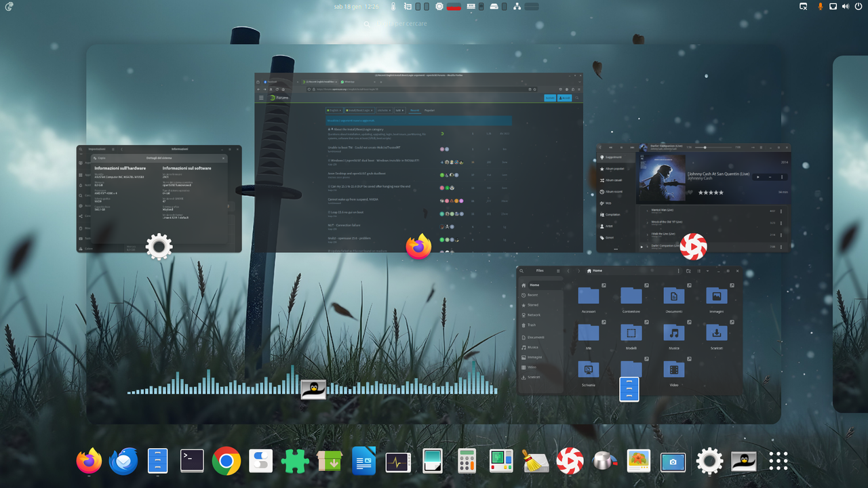Open the Musica folder in Files
Viewport: 868px width, 488px height.
(673, 332)
